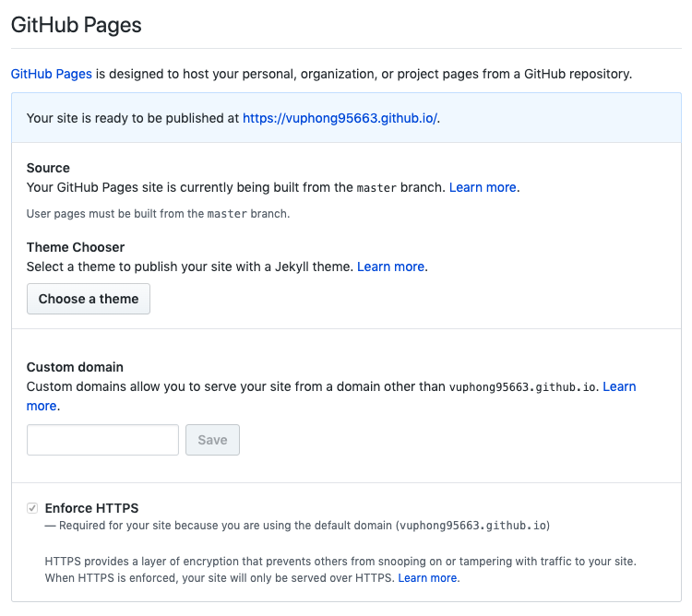Toggle the Enforce HTTPS checkbox
The height and width of the screenshot is (616, 692).
[32, 508]
